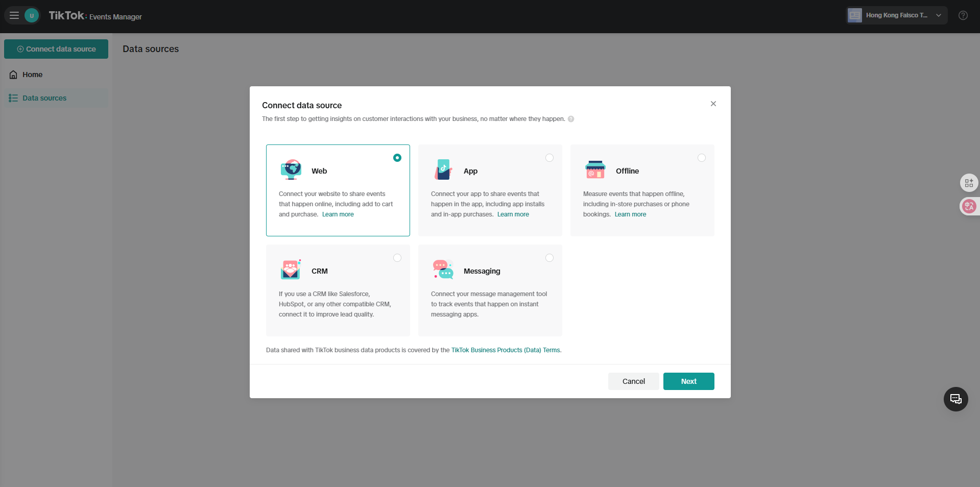Click the Messaging card description text
Image resolution: width=980 pixels, height=487 pixels.
tap(489, 304)
